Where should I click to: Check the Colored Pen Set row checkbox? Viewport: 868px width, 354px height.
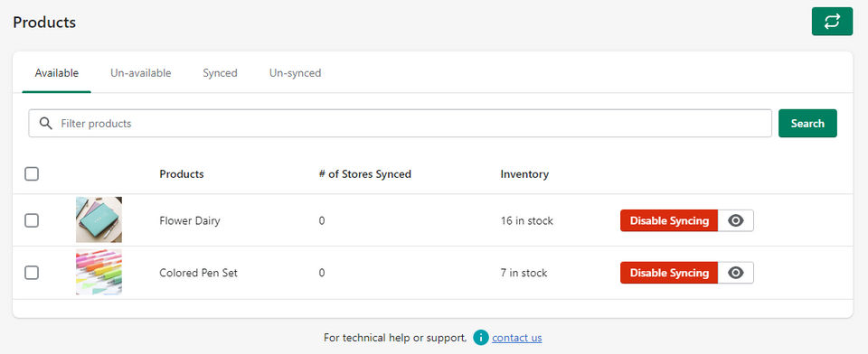coord(32,273)
